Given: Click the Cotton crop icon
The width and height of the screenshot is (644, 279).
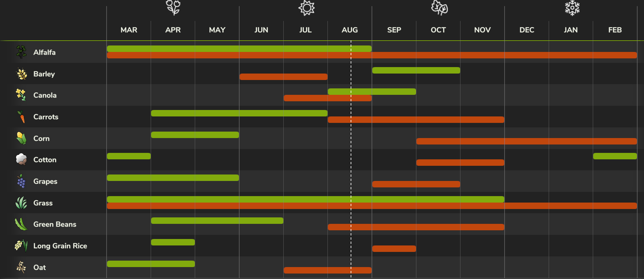Looking at the screenshot, I should tap(21, 159).
